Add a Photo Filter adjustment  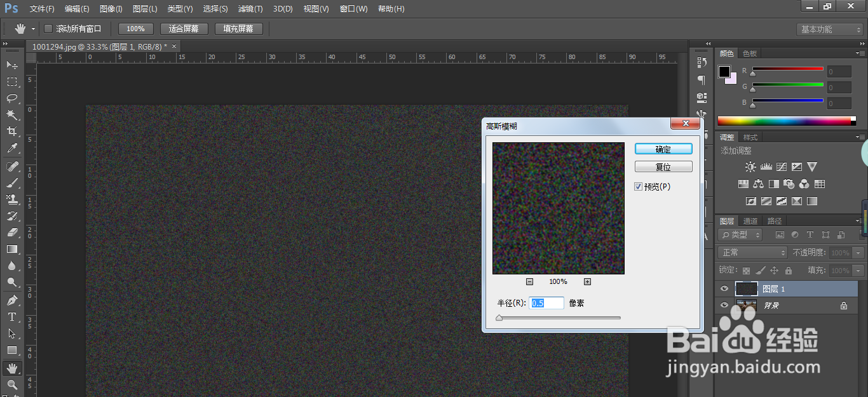(x=789, y=184)
